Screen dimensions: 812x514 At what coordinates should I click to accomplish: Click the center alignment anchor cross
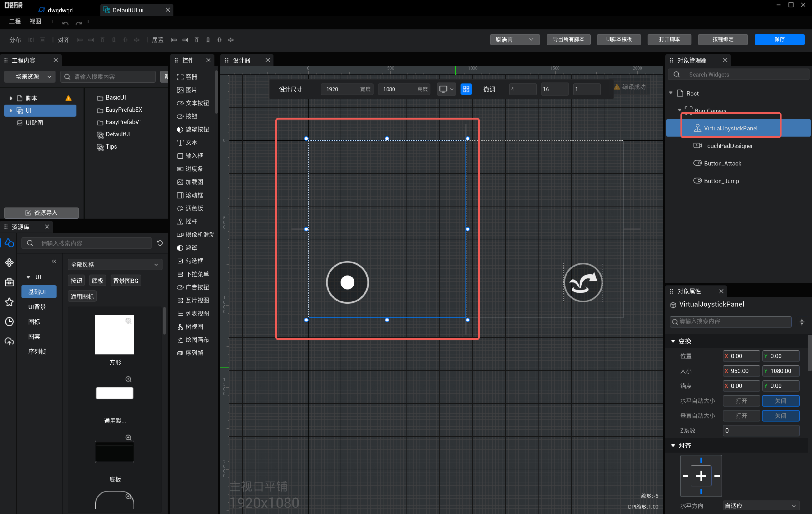701,476
